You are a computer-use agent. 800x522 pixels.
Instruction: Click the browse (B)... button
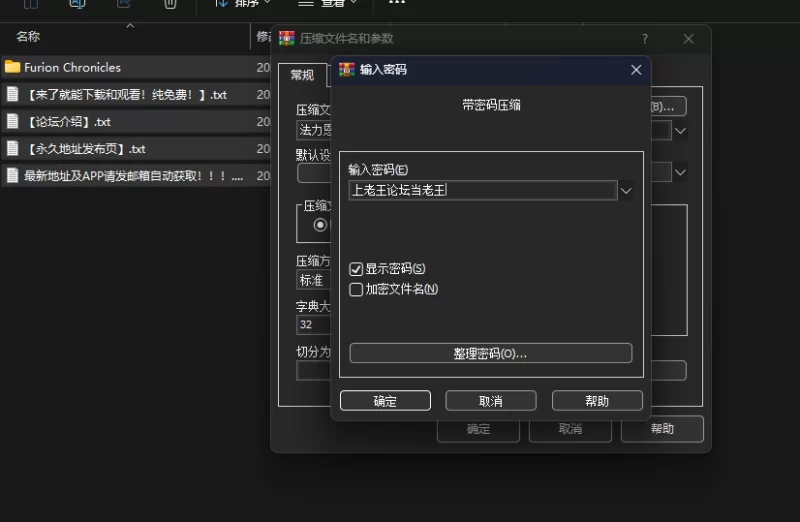(x=668, y=107)
